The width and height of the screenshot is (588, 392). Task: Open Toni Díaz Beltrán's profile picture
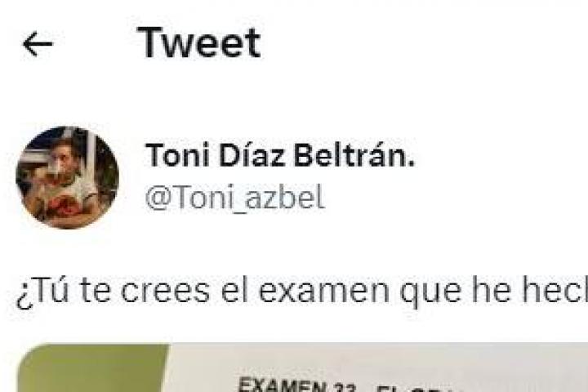click(x=68, y=177)
